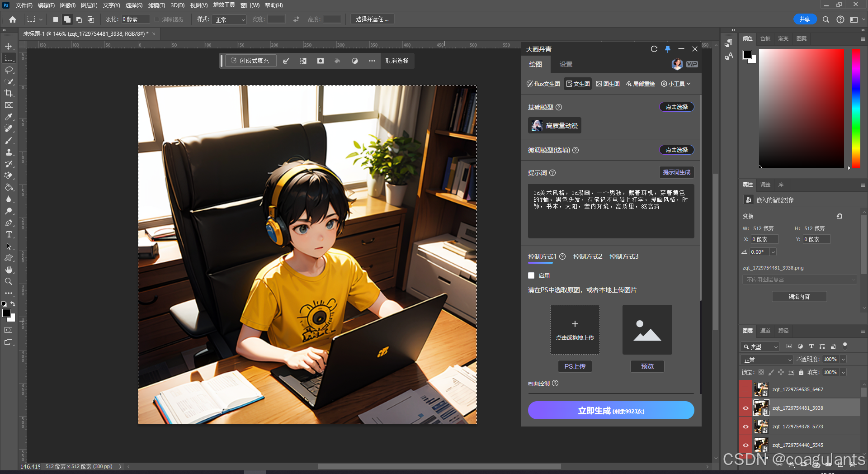Click the Home icon in options bar

[x=13, y=19]
